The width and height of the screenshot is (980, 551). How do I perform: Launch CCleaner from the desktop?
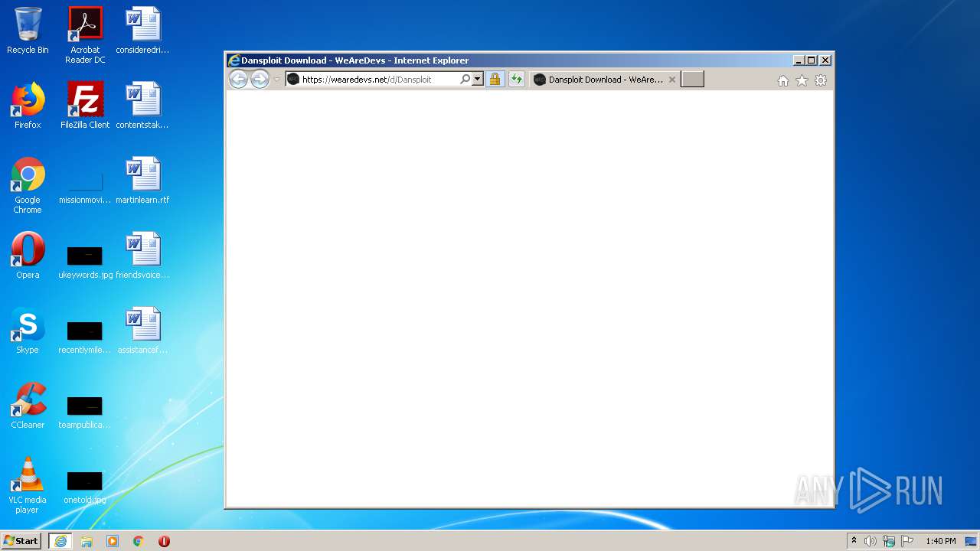tap(28, 406)
